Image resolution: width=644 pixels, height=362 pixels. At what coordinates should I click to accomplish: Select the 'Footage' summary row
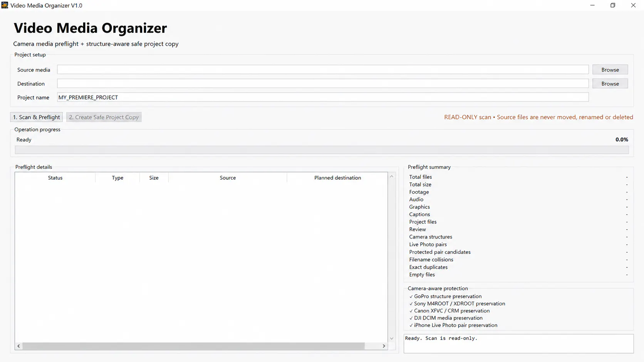tap(518, 192)
